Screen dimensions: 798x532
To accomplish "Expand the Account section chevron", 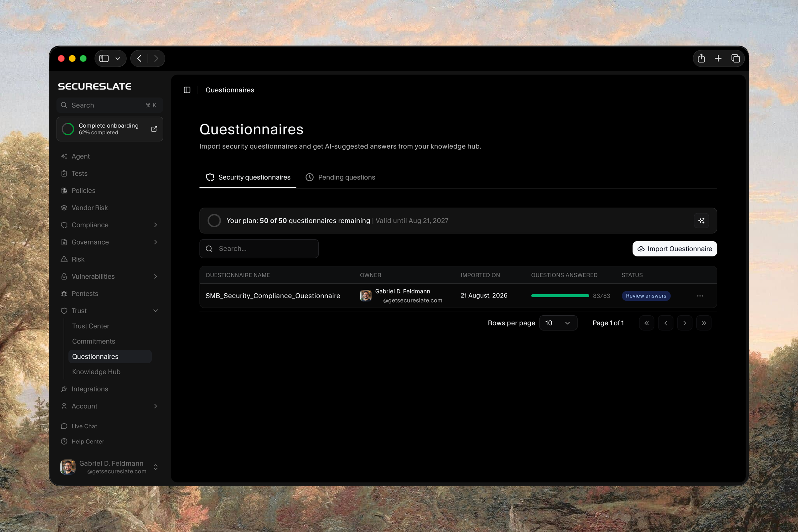I will point(155,406).
